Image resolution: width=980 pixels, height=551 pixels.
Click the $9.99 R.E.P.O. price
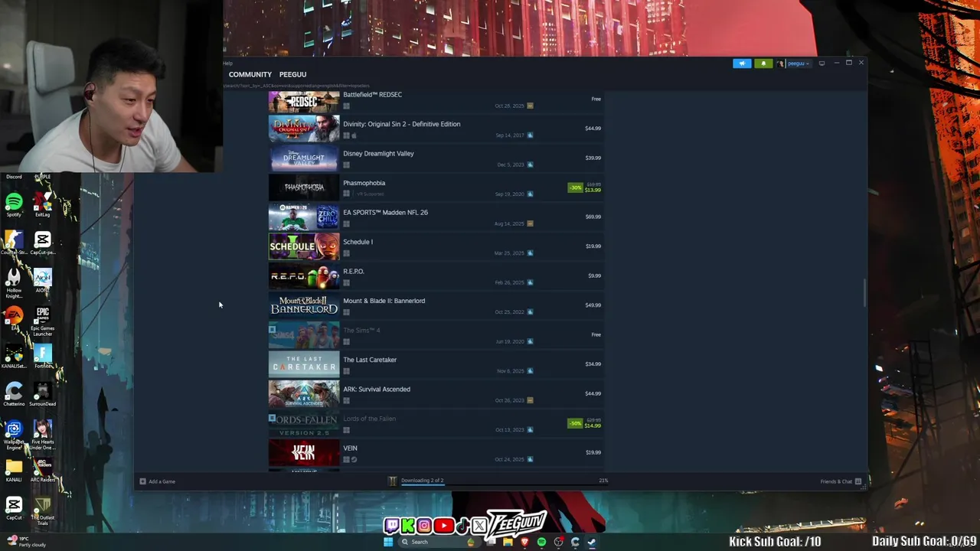pos(594,276)
